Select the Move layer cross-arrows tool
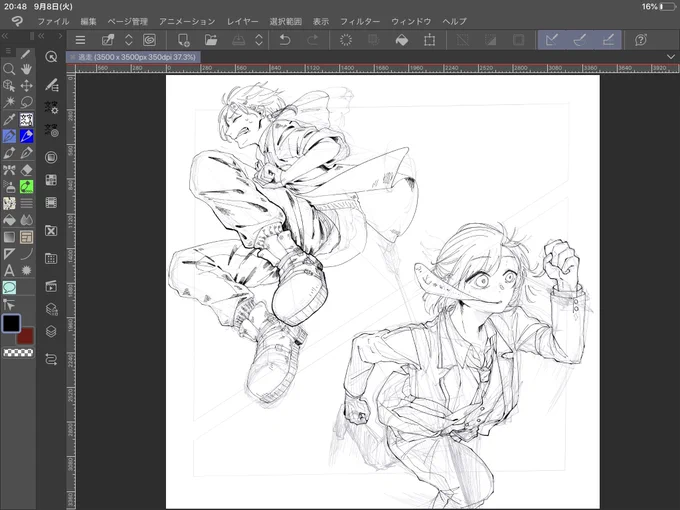The width and height of the screenshot is (680, 510). coord(26,85)
